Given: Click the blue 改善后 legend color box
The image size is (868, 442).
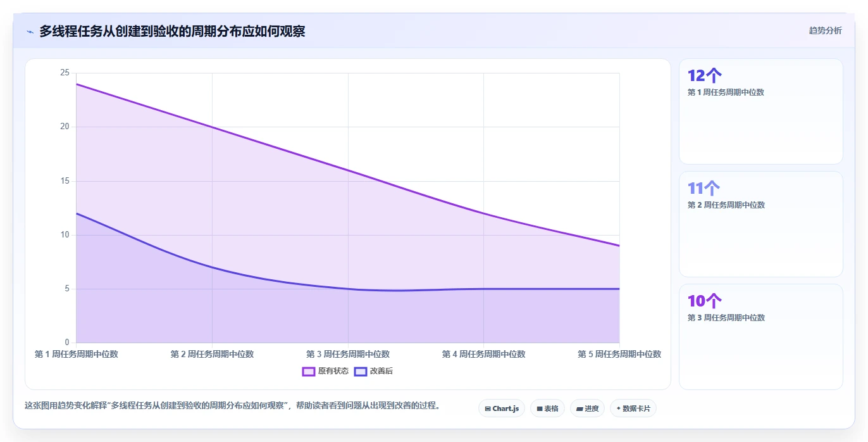Looking at the screenshot, I should click(x=361, y=371).
